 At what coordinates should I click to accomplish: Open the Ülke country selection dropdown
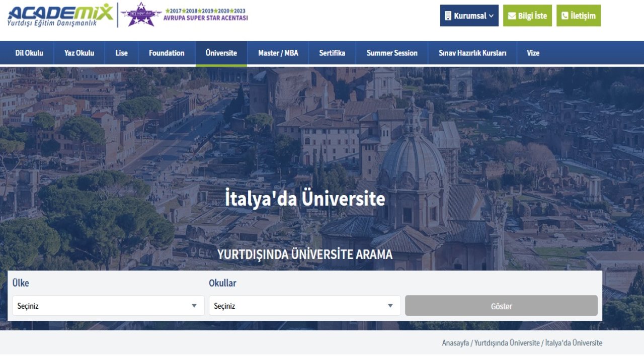click(x=108, y=305)
